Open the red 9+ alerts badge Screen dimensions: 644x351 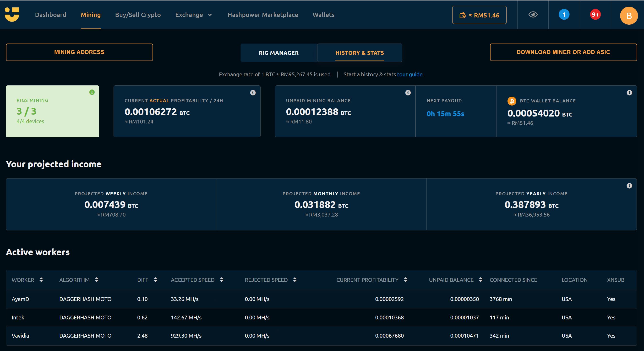tap(595, 15)
